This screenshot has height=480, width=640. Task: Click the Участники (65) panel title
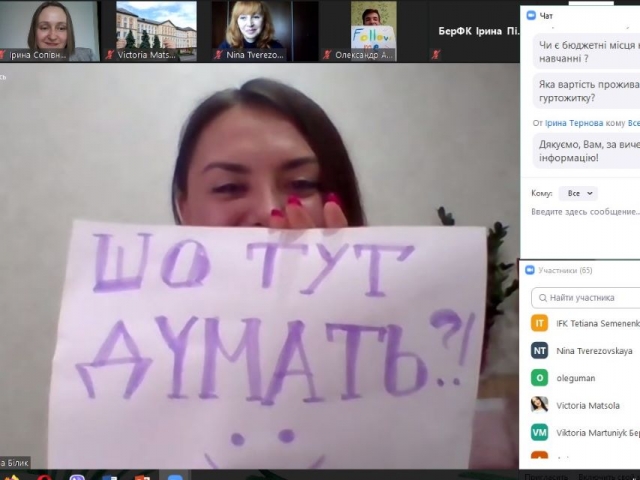pyautogui.click(x=565, y=270)
